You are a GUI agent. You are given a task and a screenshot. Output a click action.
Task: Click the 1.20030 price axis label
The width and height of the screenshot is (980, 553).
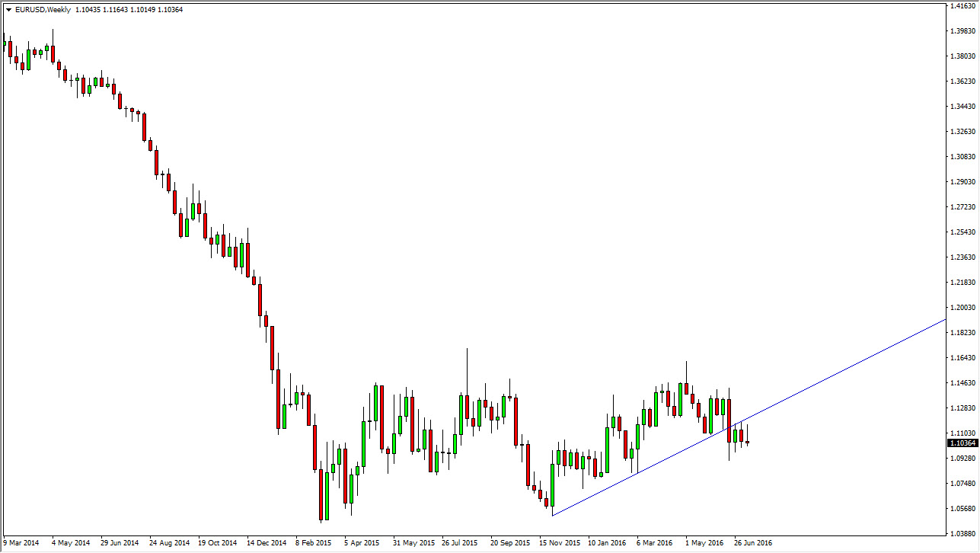pyautogui.click(x=962, y=307)
